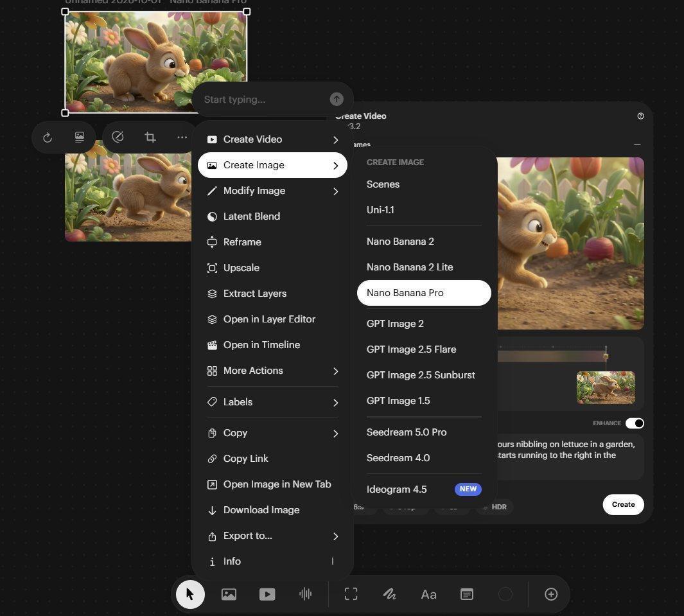Select the audio waveform tool

coord(305,594)
